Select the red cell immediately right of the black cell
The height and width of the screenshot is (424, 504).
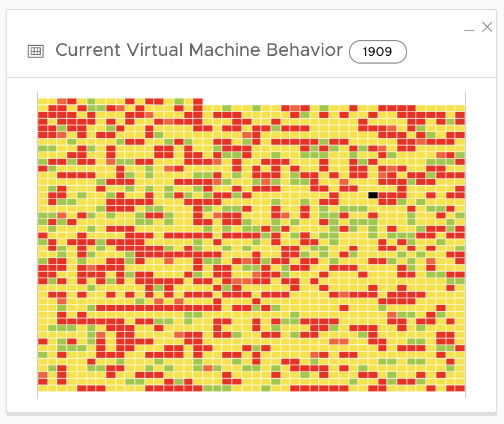(x=383, y=195)
